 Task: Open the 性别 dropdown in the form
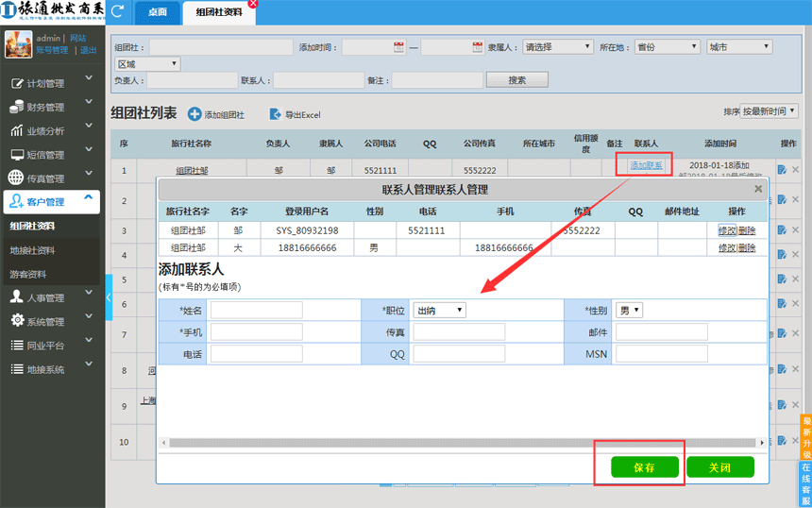629,310
